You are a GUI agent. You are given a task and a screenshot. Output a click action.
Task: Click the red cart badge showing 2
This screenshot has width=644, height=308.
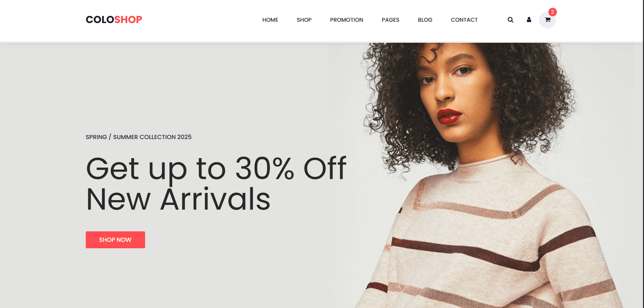(552, 12)
